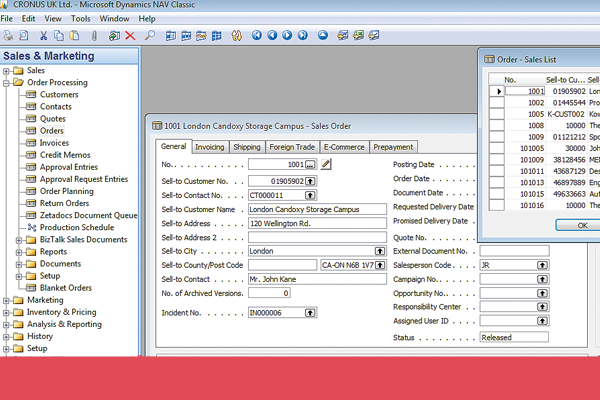The width and height of the screenshot is (600, 400).
Task: Expand the Sales folder in tree
Action: tap(6, 71)
